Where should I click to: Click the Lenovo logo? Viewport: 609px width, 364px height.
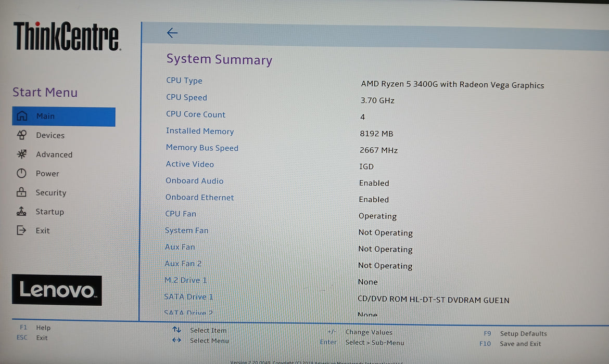coord(57,290)
